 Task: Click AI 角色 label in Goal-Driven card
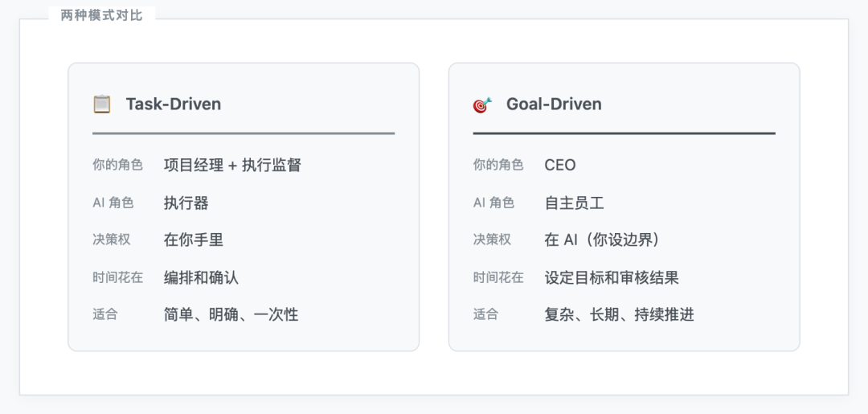click(493, 203)
